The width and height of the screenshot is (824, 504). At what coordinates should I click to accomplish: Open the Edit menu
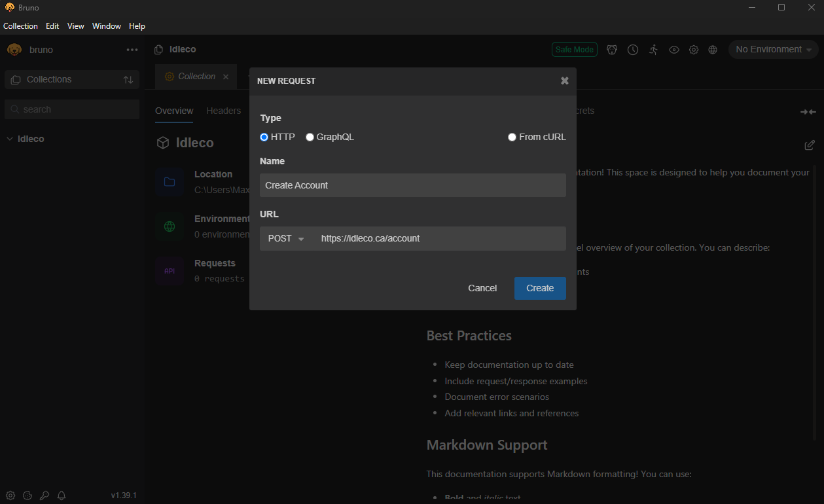52,26
